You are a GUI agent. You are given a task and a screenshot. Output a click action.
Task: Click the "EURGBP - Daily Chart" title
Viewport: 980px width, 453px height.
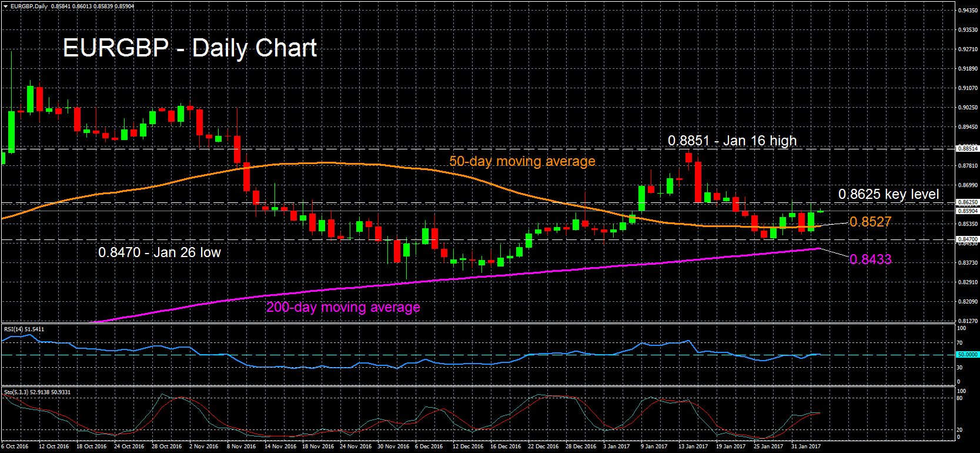click(190, 48)
